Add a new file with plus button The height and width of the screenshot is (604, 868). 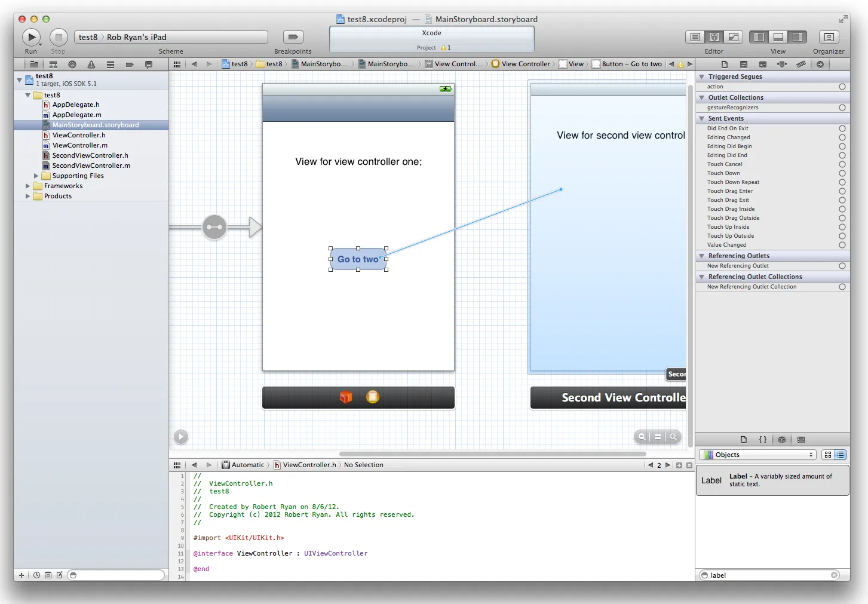click(22, 575)
